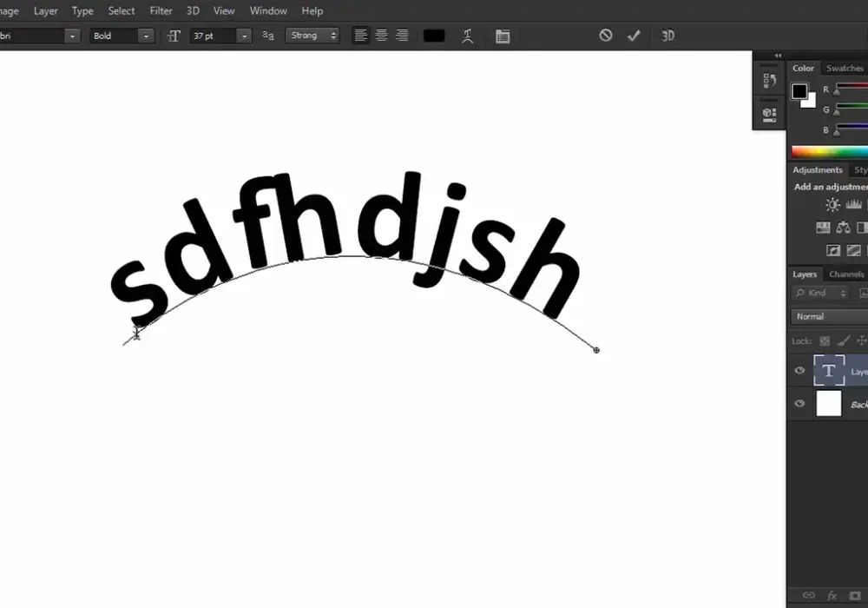Open the Type menu
The height and width of the screenshot is (608, 868).
click(x=82, y=10)
